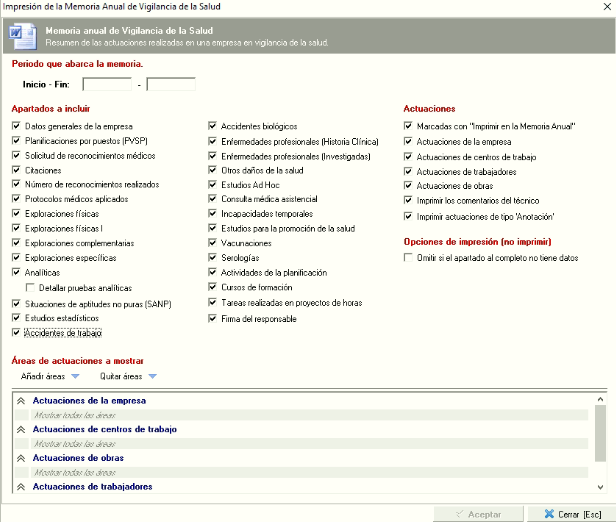Open the Quitar áreas dropdown
Screen dimensions: 616x522
click(x=128, y=377)
